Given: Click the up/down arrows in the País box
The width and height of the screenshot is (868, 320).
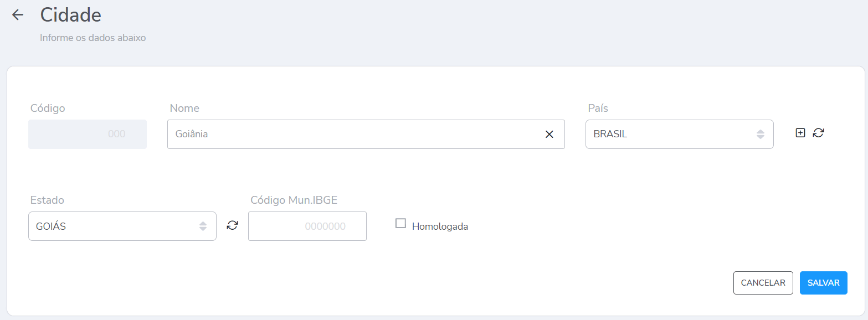Looking at the screenshot, I should tap(761, 134).
